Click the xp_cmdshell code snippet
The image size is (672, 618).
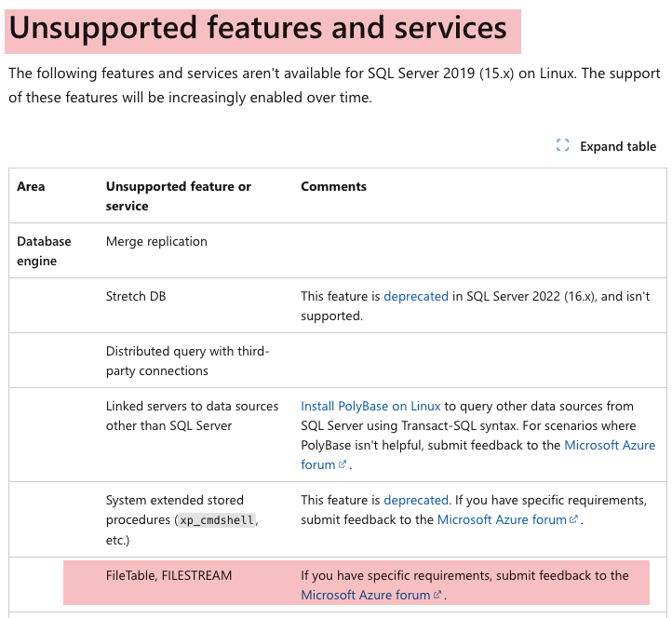(x=215, y=520)
